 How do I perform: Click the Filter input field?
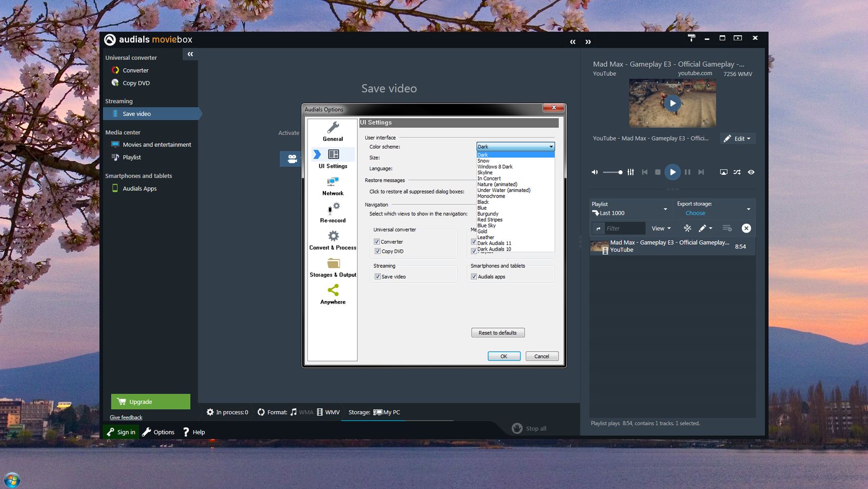(x=625, y=228)
